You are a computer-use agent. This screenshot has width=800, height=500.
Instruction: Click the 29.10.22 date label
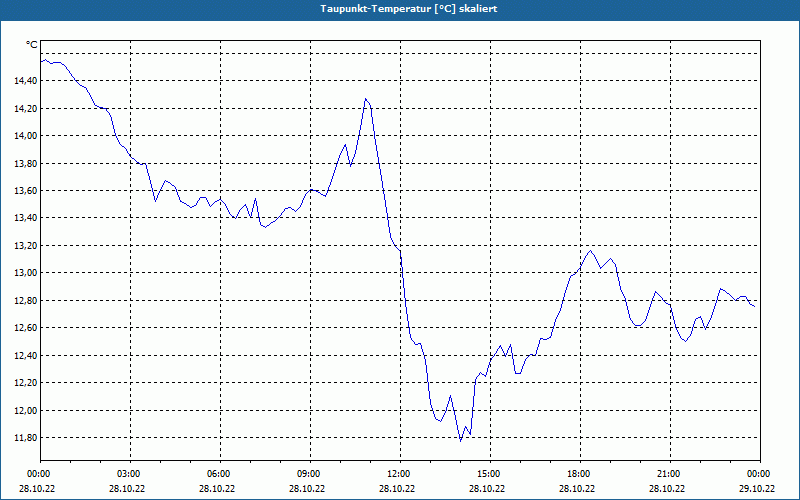[x=757, y=488]
